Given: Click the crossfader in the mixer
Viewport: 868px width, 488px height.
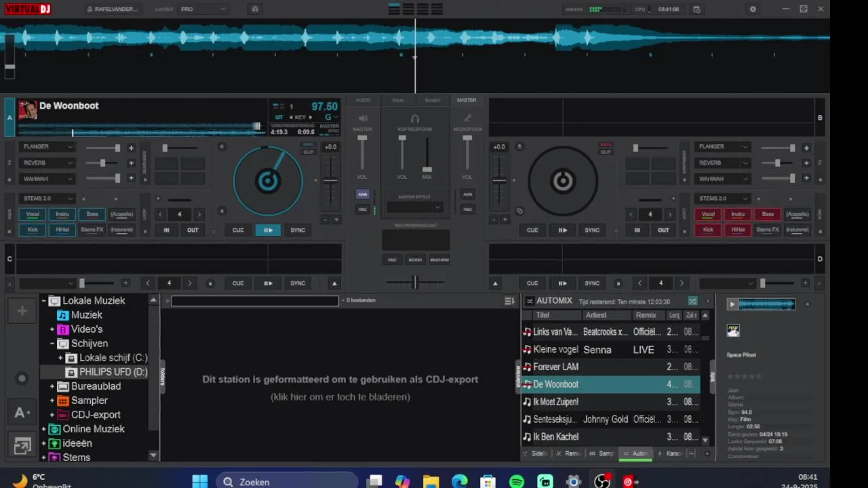Looking at the screenshot, I should click(x=415, y=283).
